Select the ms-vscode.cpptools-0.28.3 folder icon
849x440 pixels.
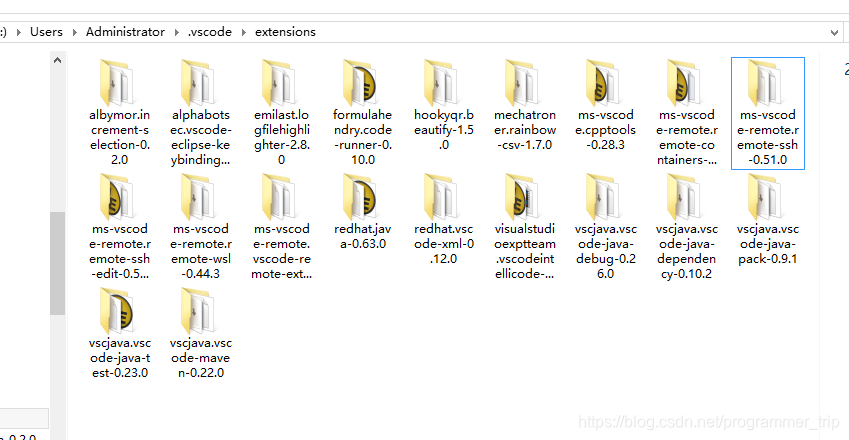tap(604, 83)
